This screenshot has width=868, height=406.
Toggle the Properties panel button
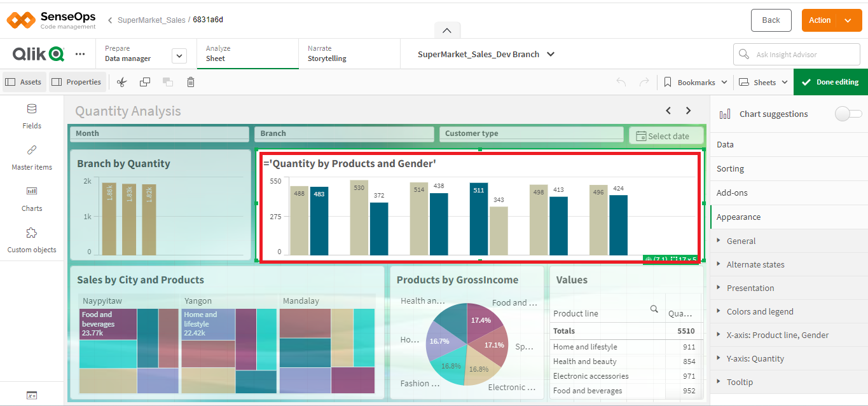[x=76, y=82]
